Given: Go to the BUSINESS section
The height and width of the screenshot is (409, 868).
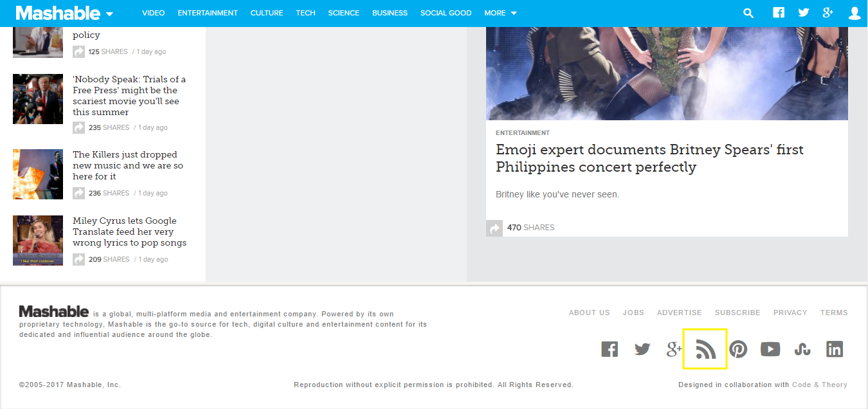Looking at the screenshot, I should click(x=390, y=13).
